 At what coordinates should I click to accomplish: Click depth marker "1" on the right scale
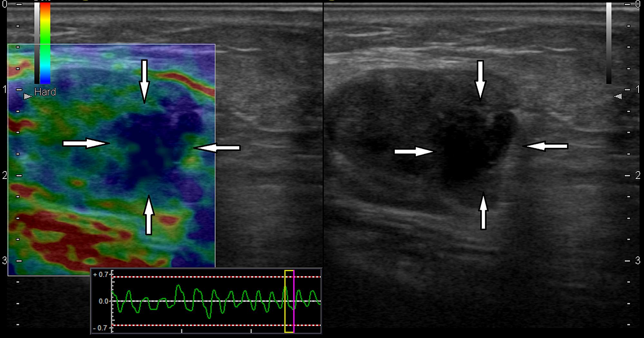[638, 89]
